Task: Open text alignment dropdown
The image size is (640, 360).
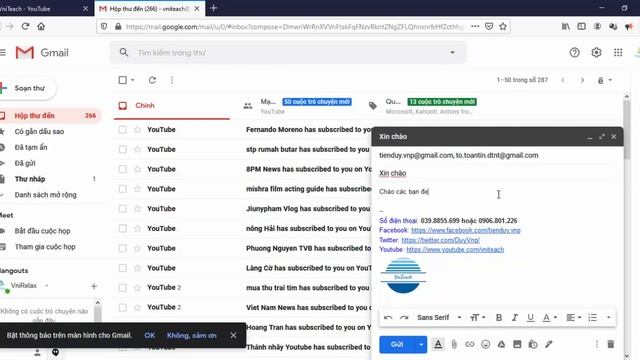Action: click(x=573, y=318)
